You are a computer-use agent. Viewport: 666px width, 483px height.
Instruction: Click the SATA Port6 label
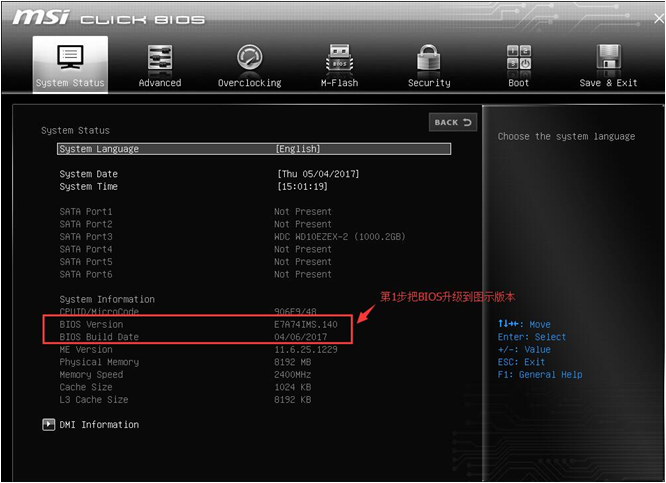(86, 274)
